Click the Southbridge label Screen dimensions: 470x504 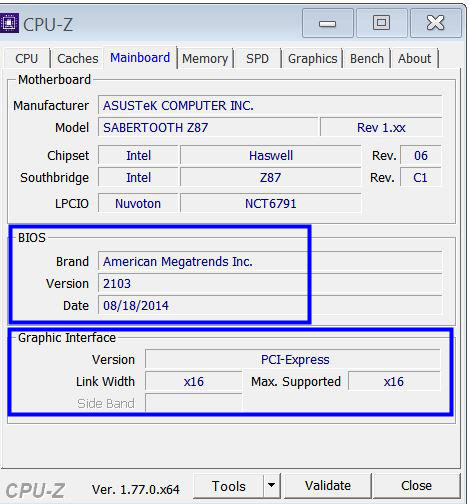[55, 177]
